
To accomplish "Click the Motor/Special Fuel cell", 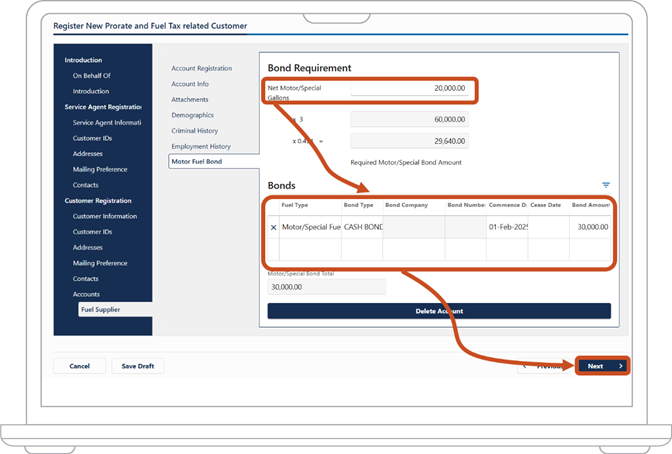I will click(311, 227).
